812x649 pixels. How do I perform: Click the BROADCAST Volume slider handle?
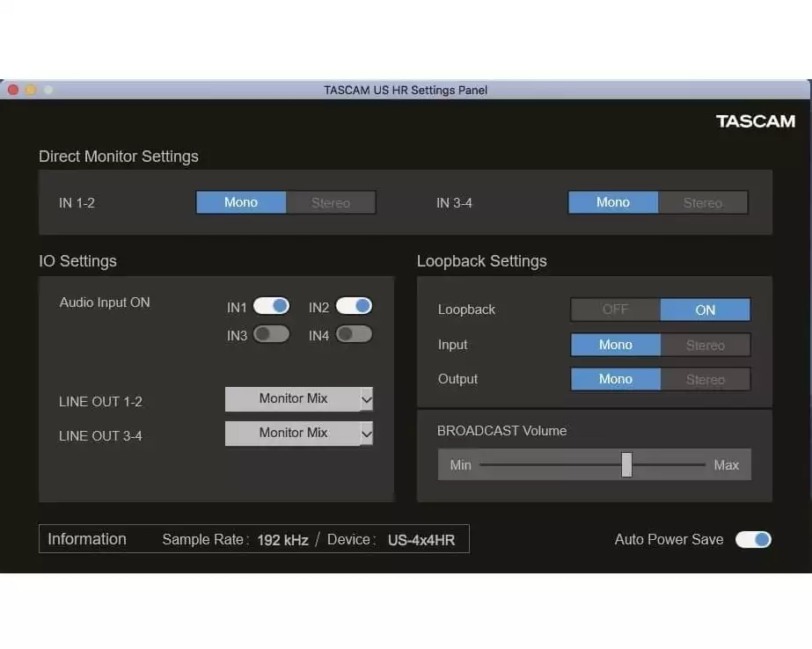tap(626, 464)
